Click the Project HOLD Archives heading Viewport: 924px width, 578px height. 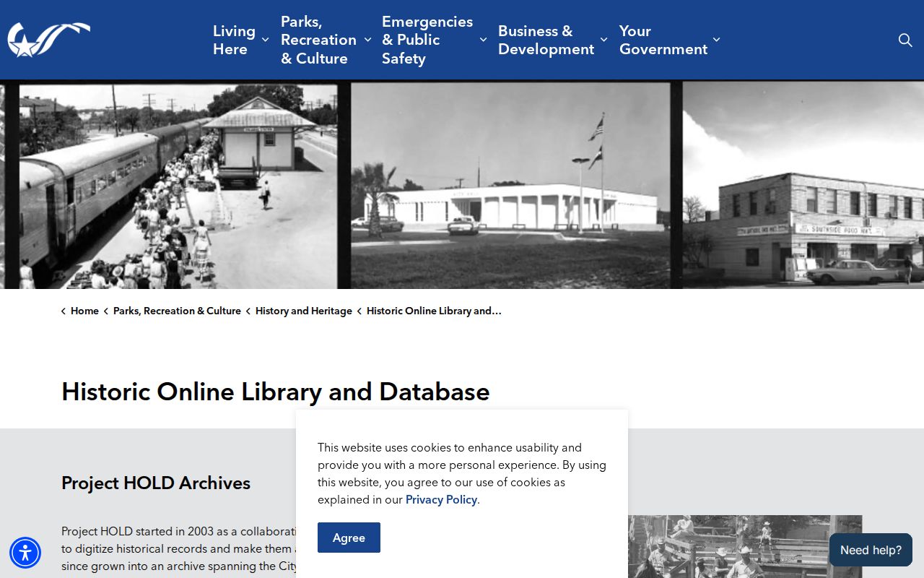point(156,483)
